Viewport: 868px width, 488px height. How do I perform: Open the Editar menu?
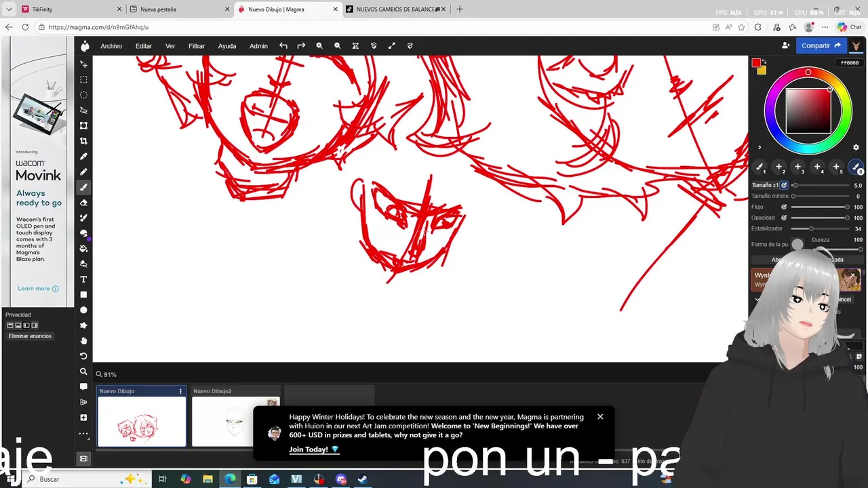point(144,46)
